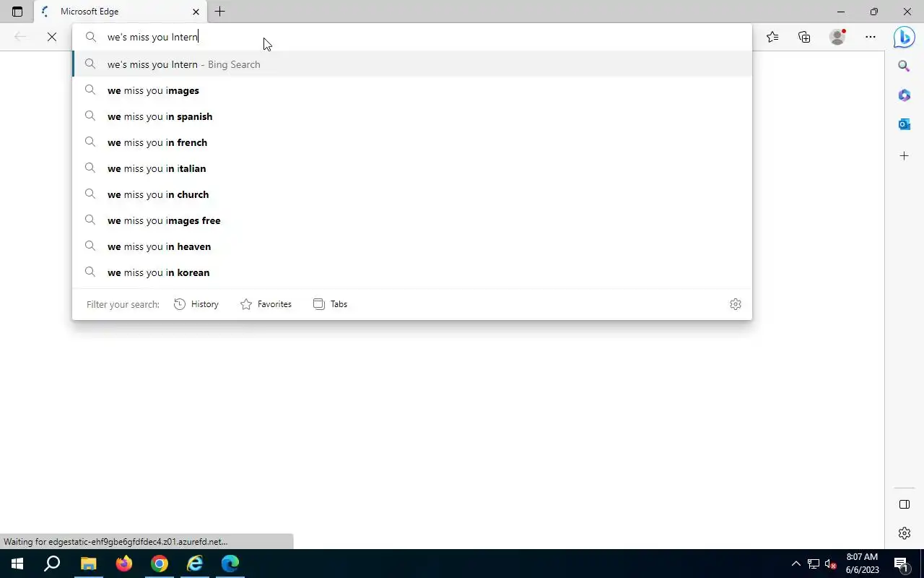Open Outlook sidebar icon

point(904,124)
